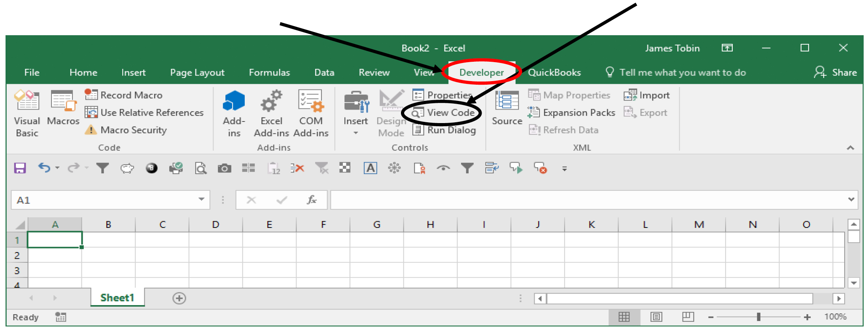The image size is (868, 332).
Task: Open Customize Quick Access Toolbar dropdown
Action: click(x=564, y=169)
